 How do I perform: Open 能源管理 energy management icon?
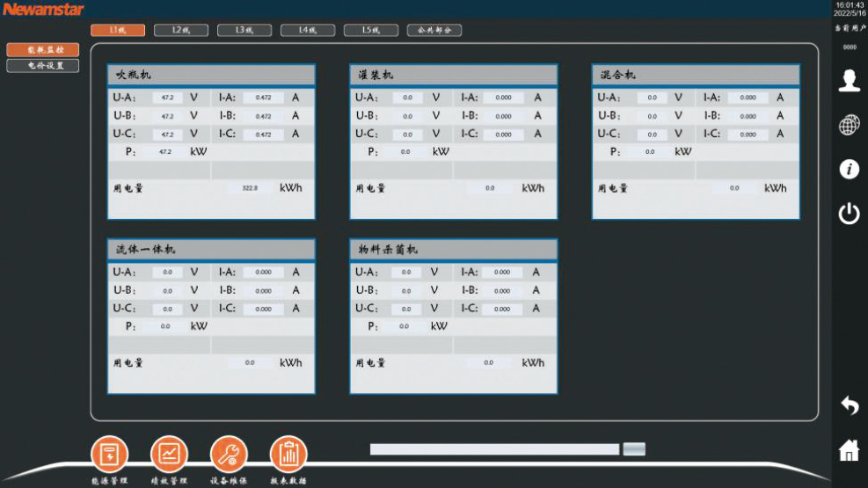pyautogui.click(x=110, y=455)
